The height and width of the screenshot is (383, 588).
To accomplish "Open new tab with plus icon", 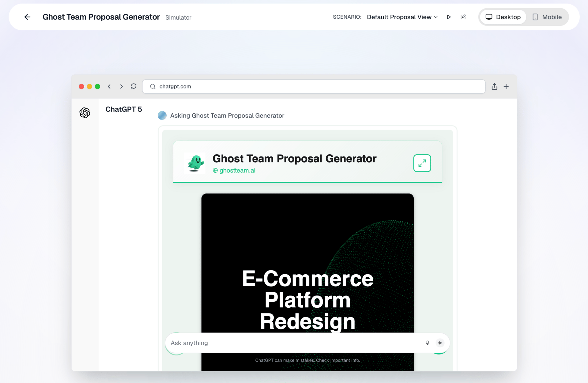I will click(506, 87).
